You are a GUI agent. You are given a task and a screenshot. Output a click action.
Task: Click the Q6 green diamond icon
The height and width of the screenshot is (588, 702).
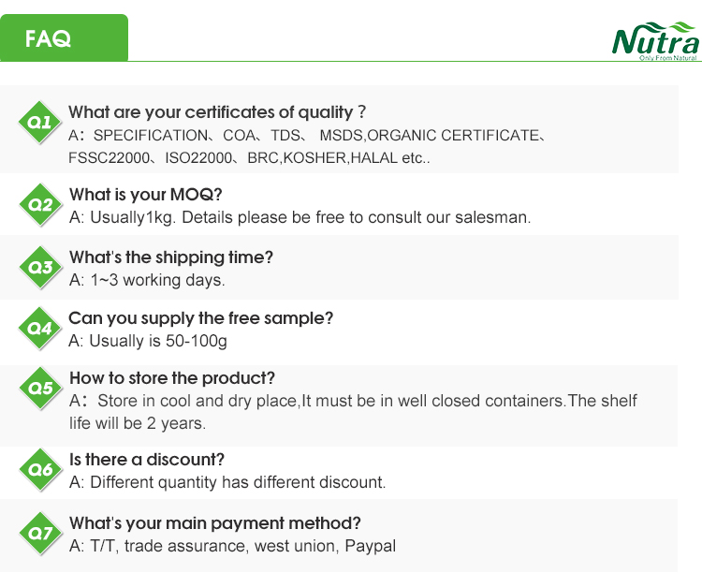(x=39, y=470)
